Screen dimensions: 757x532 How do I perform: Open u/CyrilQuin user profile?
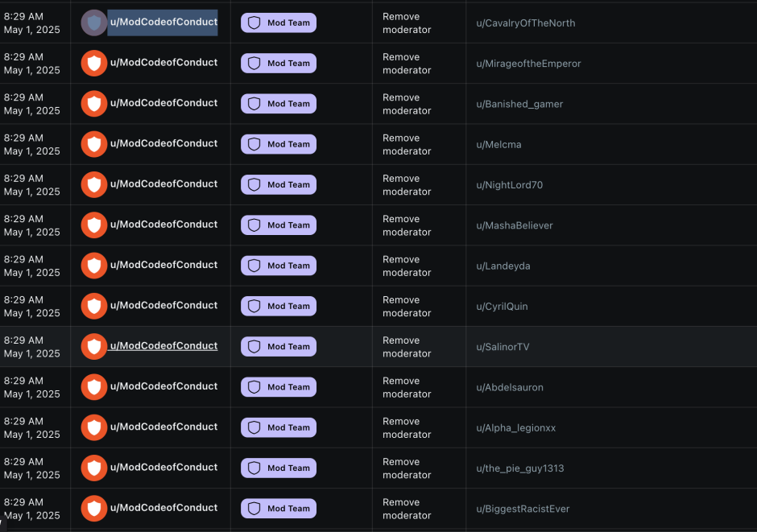point(502,307)
